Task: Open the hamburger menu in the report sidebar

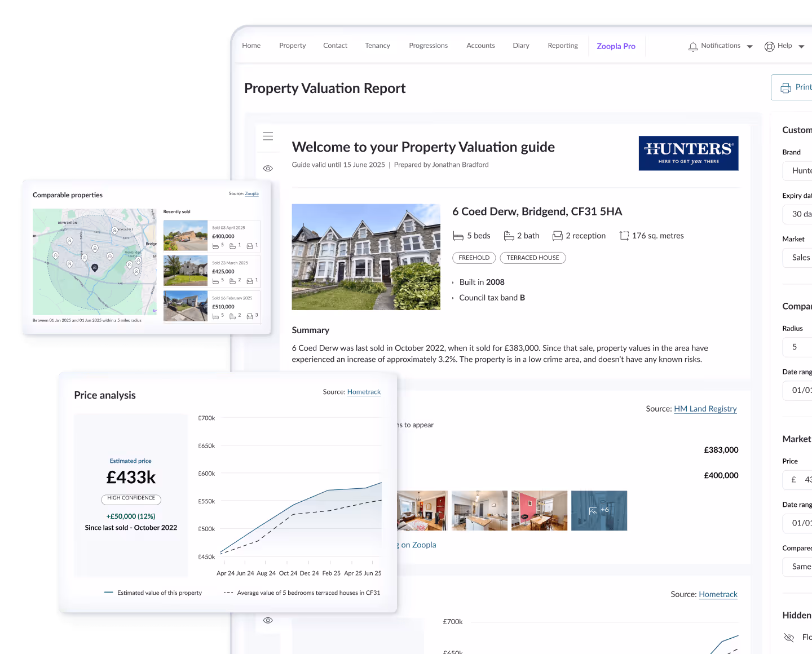Action: [268, 136]
